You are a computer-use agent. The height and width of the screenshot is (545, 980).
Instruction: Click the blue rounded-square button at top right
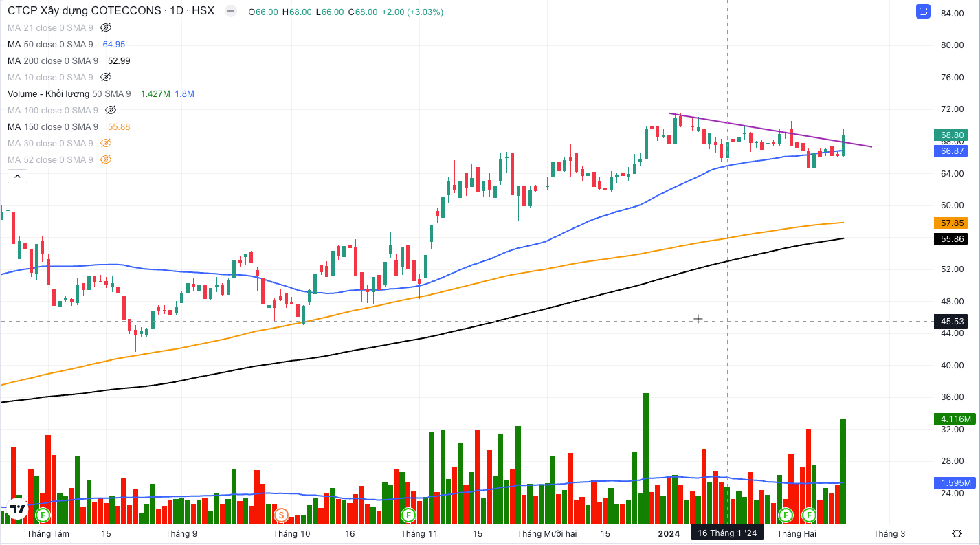pos(923,12)
